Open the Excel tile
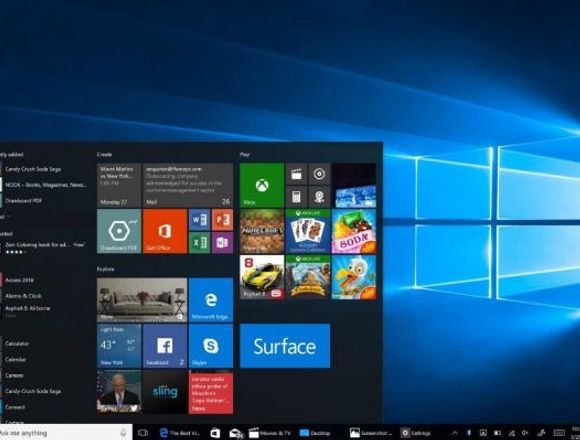 [199, 243]
